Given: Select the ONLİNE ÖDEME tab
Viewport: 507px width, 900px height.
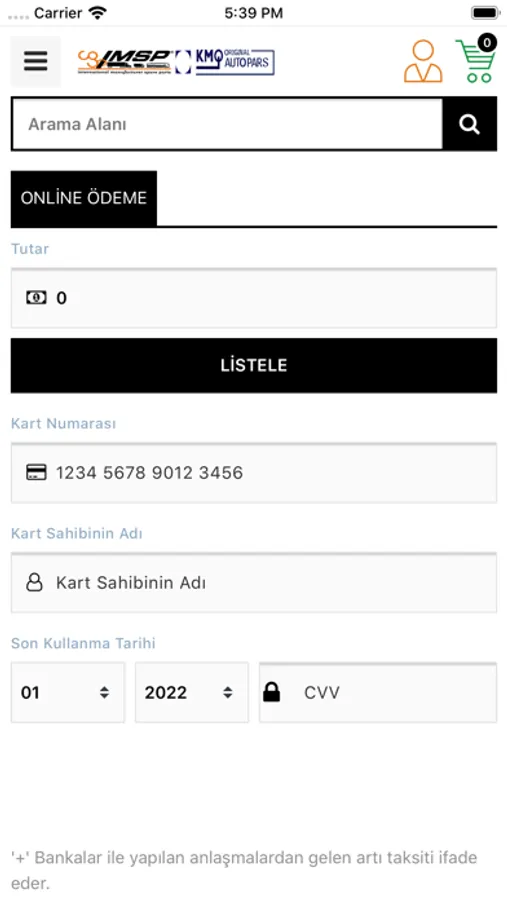Looking at the screenshot, I should (x=84, y=198).
